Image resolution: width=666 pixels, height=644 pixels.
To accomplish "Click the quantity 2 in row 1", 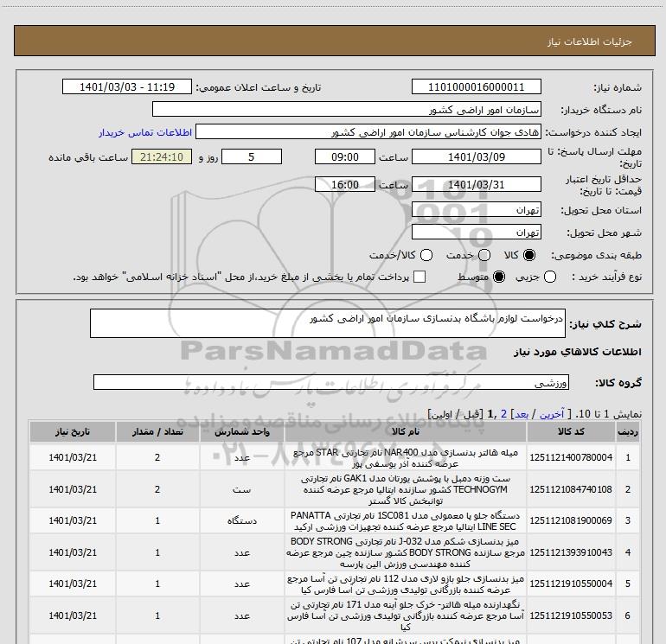I will point(157,457).
